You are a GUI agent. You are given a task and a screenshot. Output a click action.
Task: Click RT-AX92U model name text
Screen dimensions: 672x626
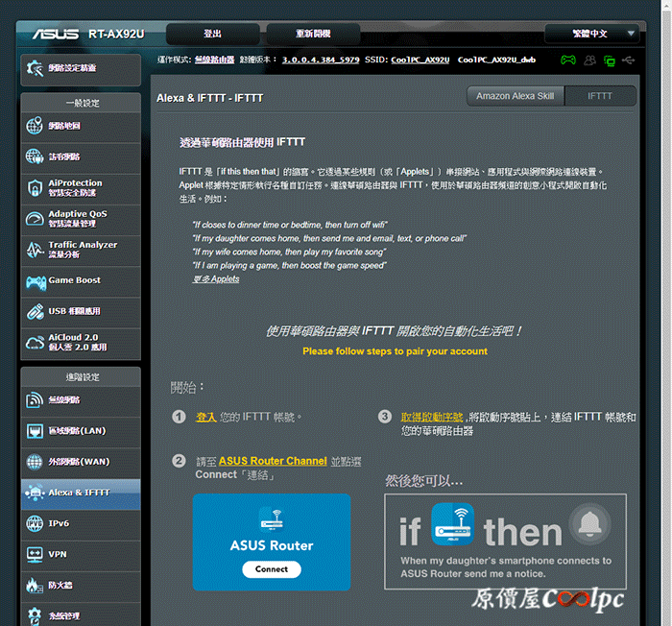point(116,34)
